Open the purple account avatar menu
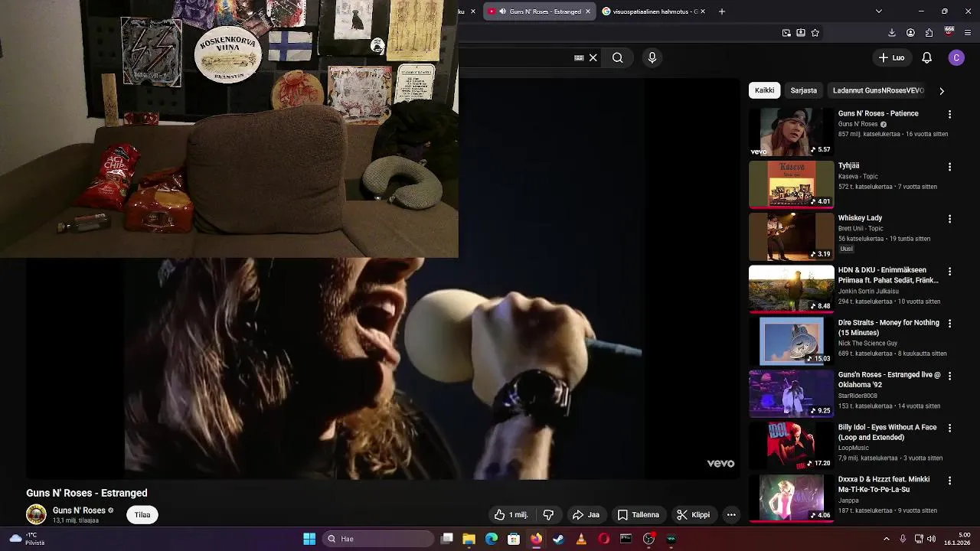 (x=956, y=57)
